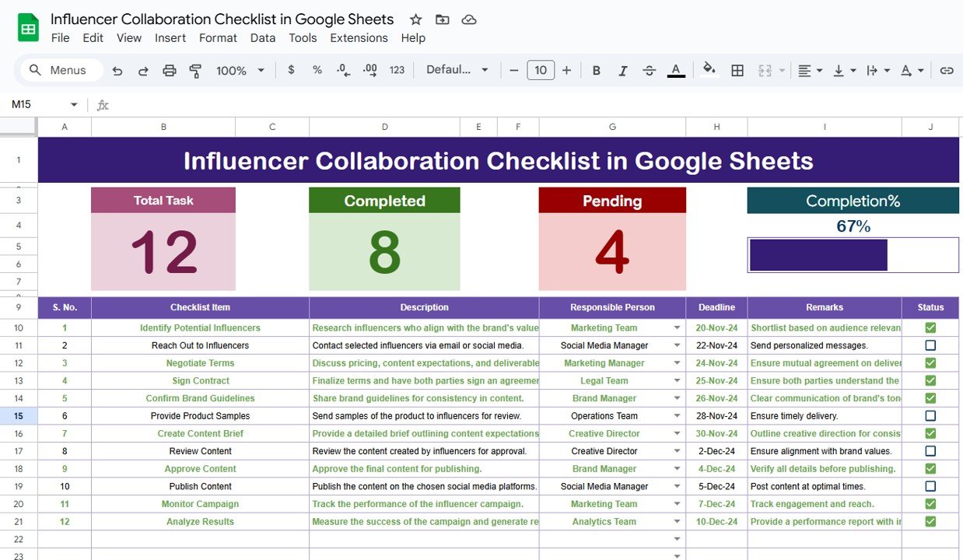
Task: Format as percent
Action: tap(317, 70)
